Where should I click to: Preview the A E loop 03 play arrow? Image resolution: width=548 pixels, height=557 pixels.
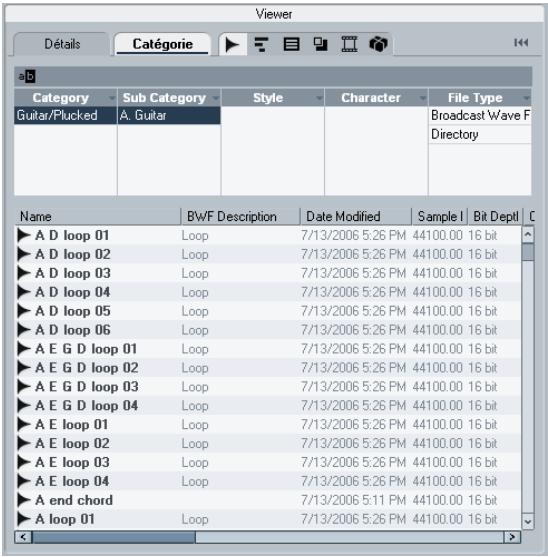(24, 462)
